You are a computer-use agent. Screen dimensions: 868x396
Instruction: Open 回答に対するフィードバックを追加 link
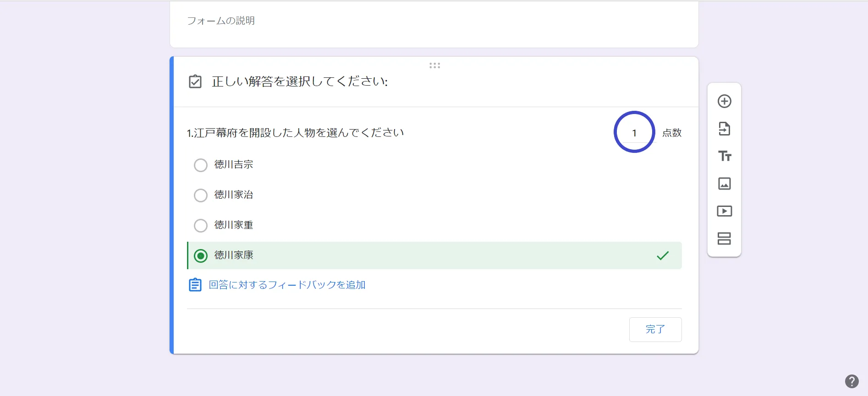click(287, 285)
